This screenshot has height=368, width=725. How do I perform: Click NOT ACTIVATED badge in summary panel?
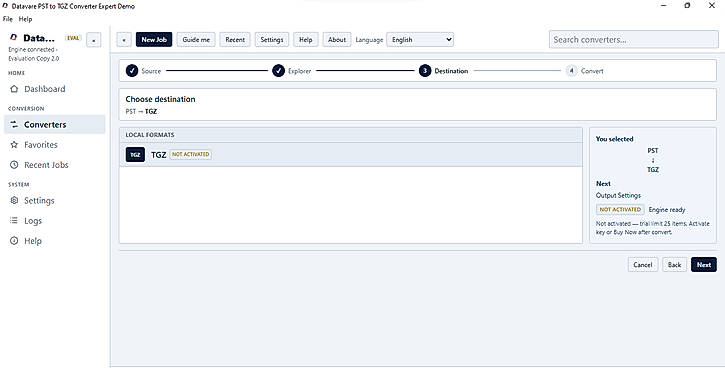(x=620, y=209)
